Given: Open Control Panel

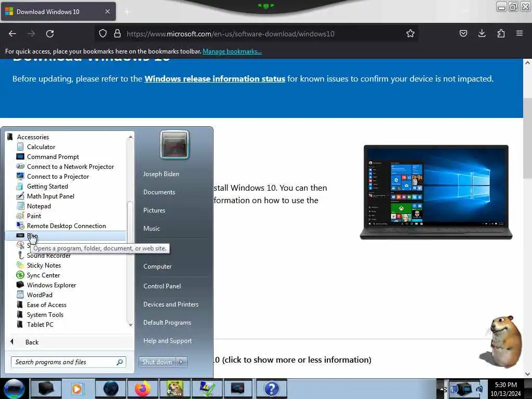Looking at the screenshot, I should [162, 286].
